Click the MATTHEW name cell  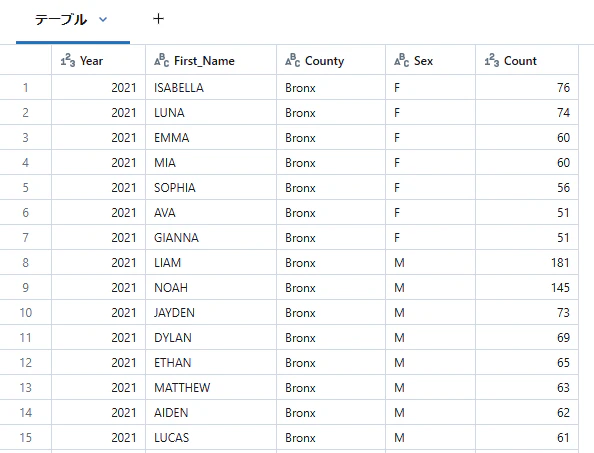click(x=211, y=387)
